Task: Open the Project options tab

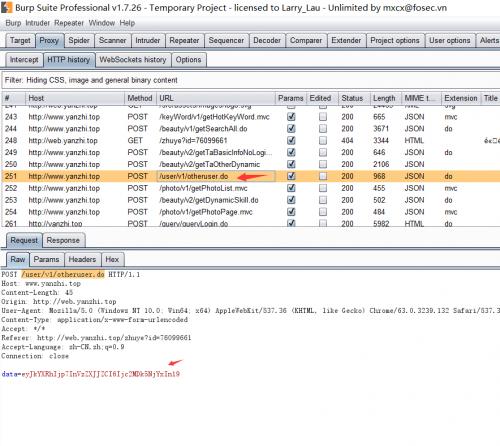Action: click(x=395, y=40)
